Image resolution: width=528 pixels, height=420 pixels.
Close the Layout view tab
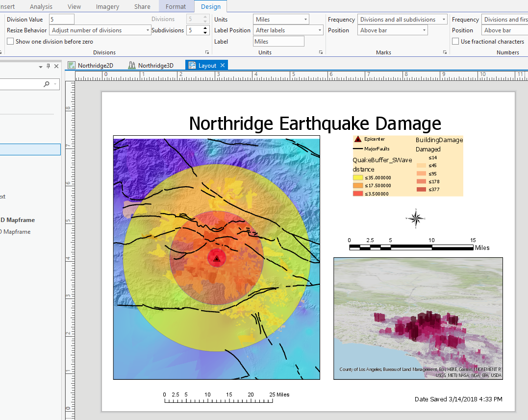[223, 65]
